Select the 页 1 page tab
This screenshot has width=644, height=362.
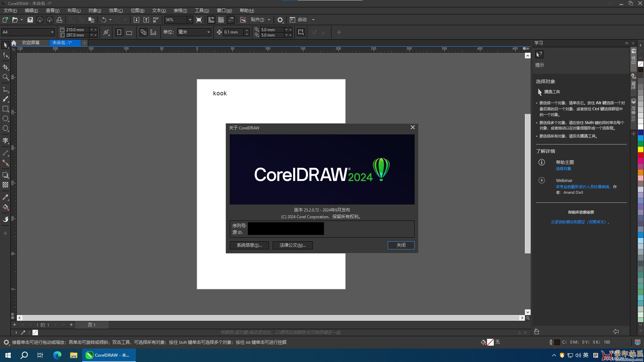[92, 325]
